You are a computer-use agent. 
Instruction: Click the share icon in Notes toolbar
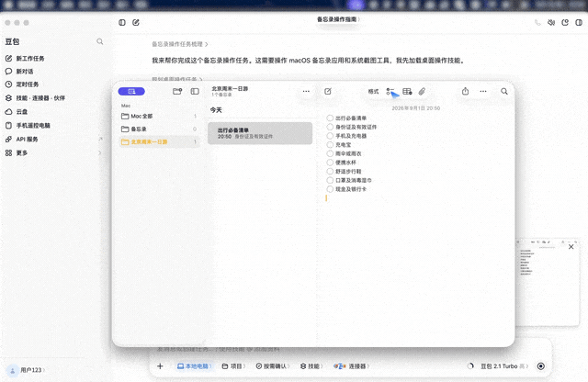465,91
